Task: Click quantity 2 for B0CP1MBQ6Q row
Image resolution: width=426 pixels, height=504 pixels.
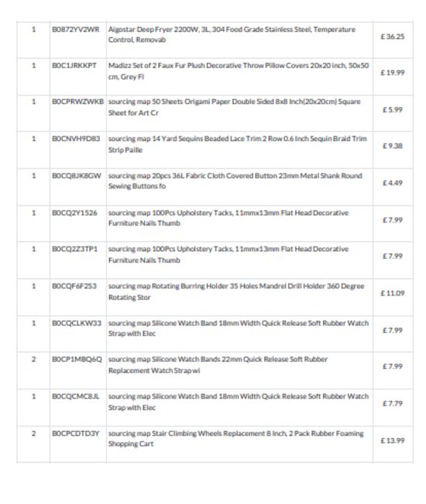Action: [x=34, y=359]
